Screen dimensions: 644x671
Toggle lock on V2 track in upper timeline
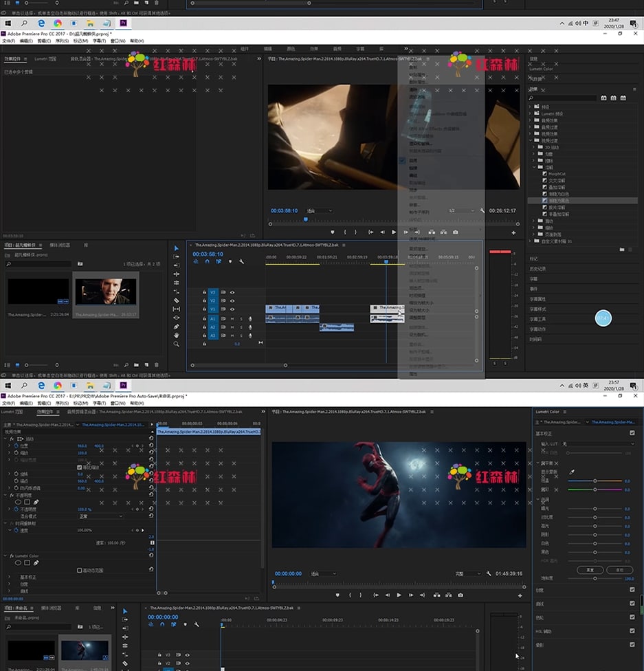(205, 301)
